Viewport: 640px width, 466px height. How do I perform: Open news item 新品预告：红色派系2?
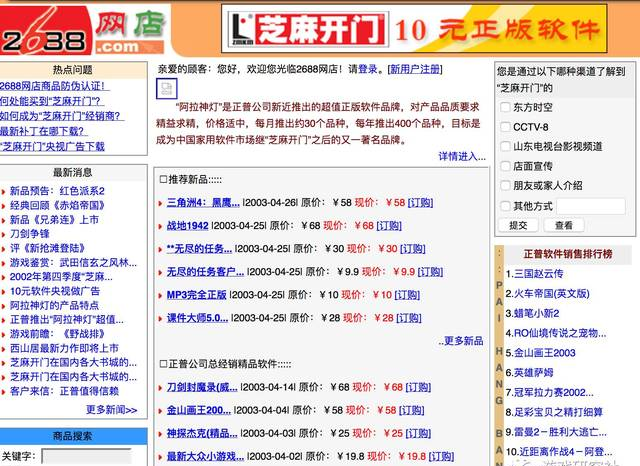pos(57,191)
